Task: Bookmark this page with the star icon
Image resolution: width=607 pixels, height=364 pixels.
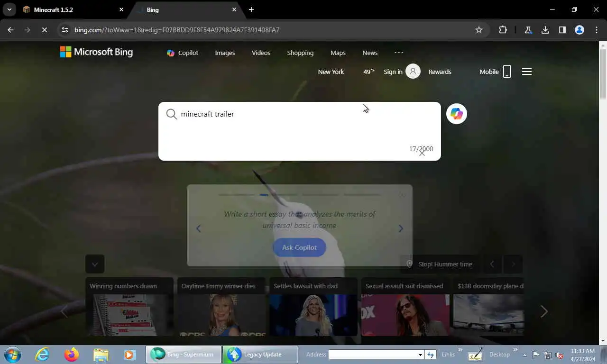Action: (479, 30)
